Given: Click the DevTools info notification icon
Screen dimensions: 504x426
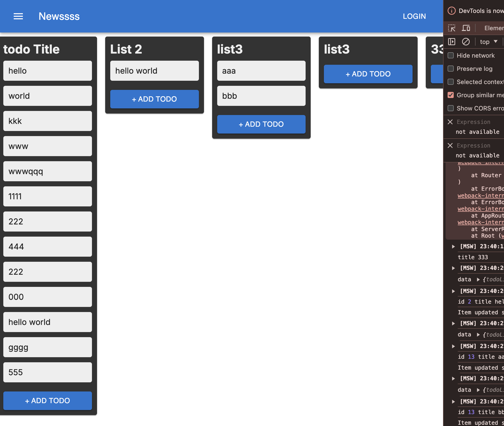Looking at the screenshot, I should point(451,11).
